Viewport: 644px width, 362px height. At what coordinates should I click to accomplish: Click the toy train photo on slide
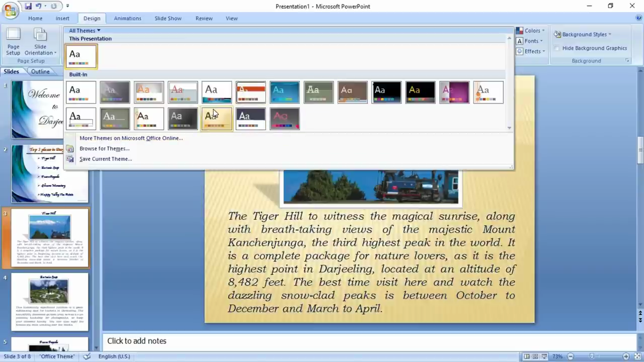tap(371, 187)
